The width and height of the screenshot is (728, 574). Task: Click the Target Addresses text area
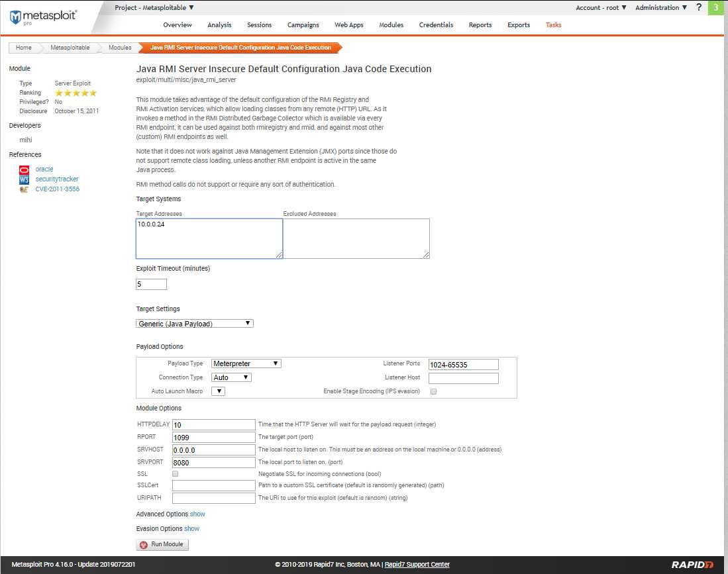209,238
